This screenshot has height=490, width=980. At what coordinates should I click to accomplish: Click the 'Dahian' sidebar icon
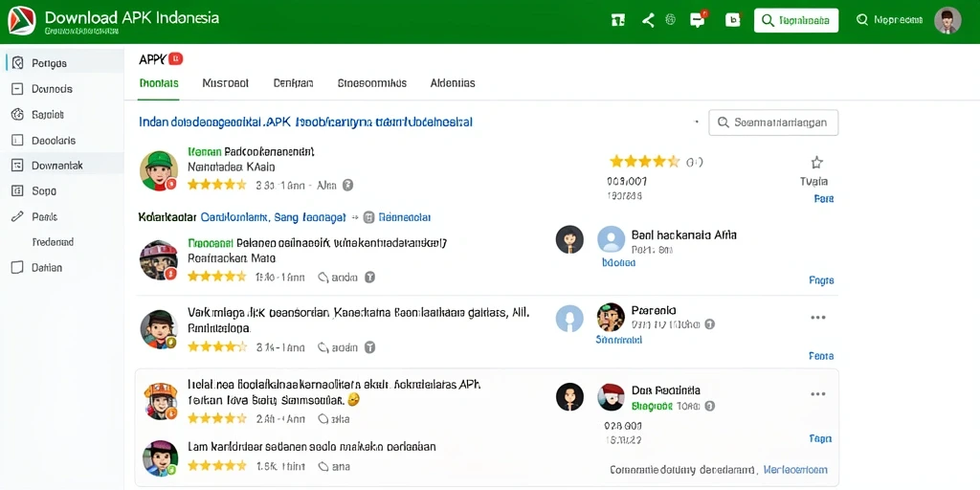(x=18, y=268)
